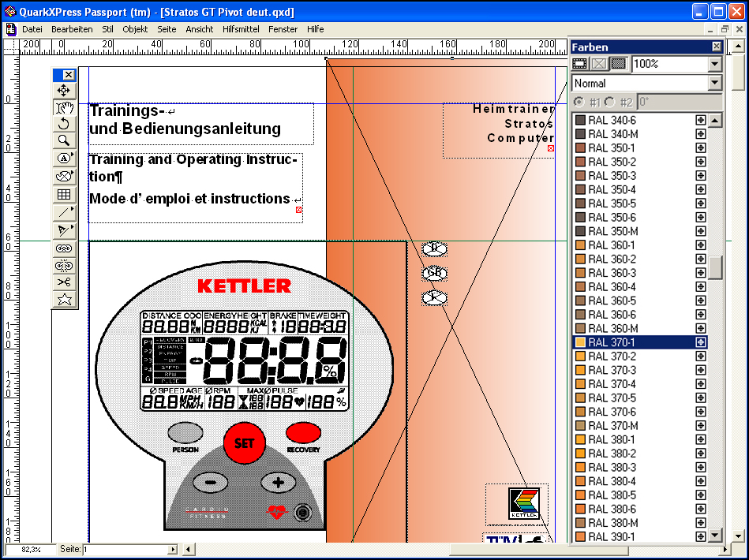Select the Unlinking broken-chain tool

click(64, 266)
